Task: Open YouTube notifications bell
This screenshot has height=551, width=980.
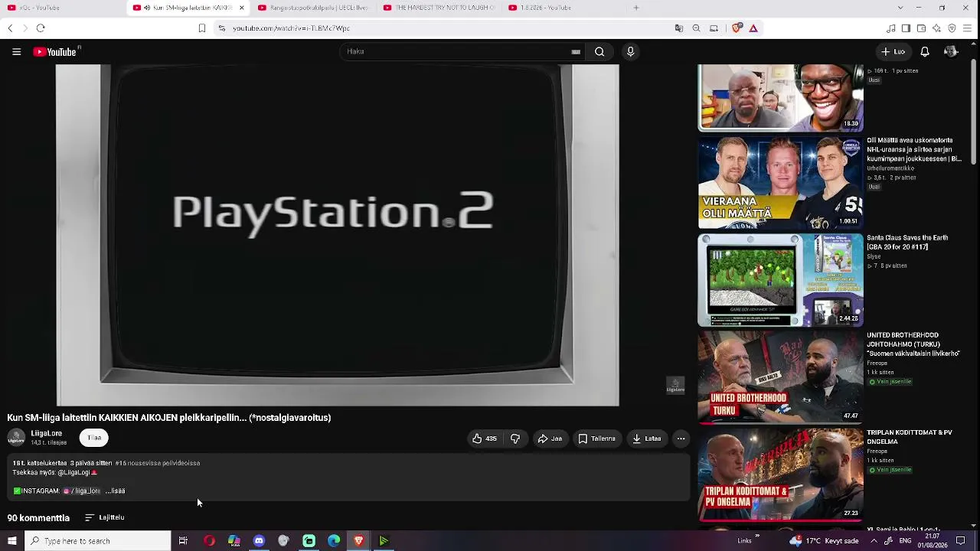Action: [x=925, y=52]
